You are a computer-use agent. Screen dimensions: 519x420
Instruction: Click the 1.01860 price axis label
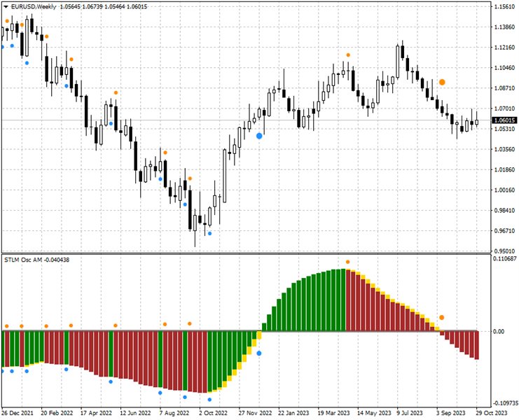coord(504,169)
